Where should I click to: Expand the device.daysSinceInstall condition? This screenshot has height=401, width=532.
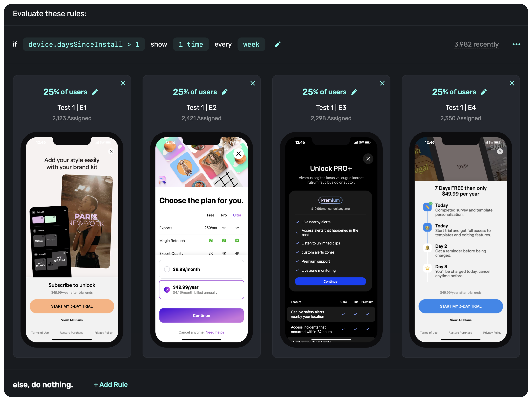point(84,44)
